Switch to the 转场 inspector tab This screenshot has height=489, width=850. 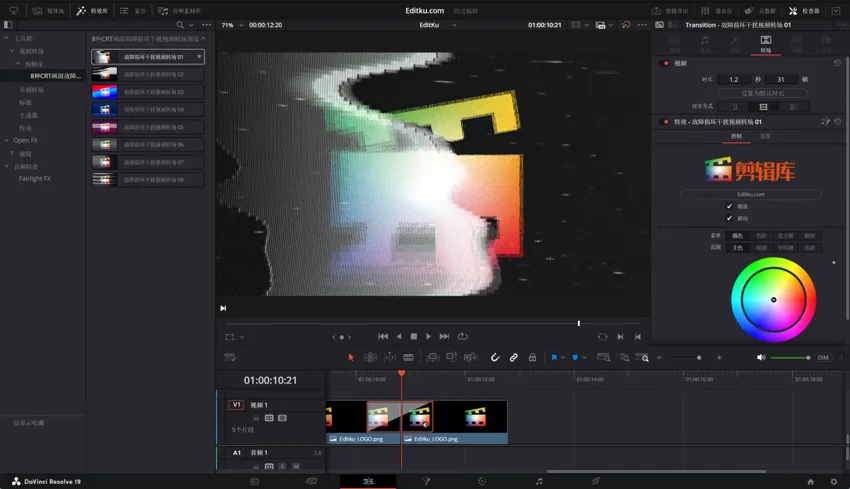click(x=765, y=44)
